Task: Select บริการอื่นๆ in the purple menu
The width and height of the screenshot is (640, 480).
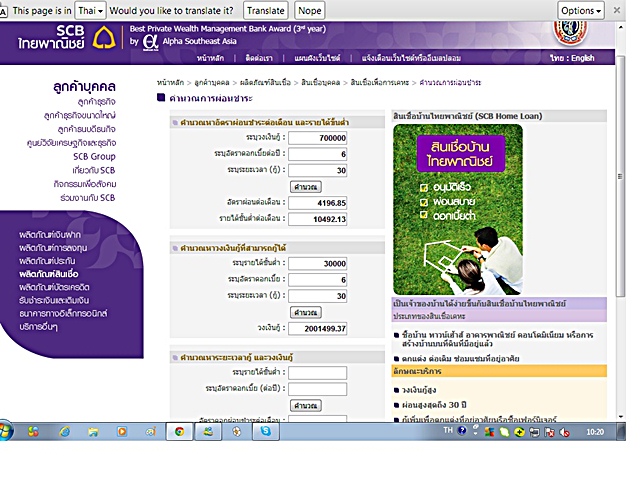Action: 38,327
